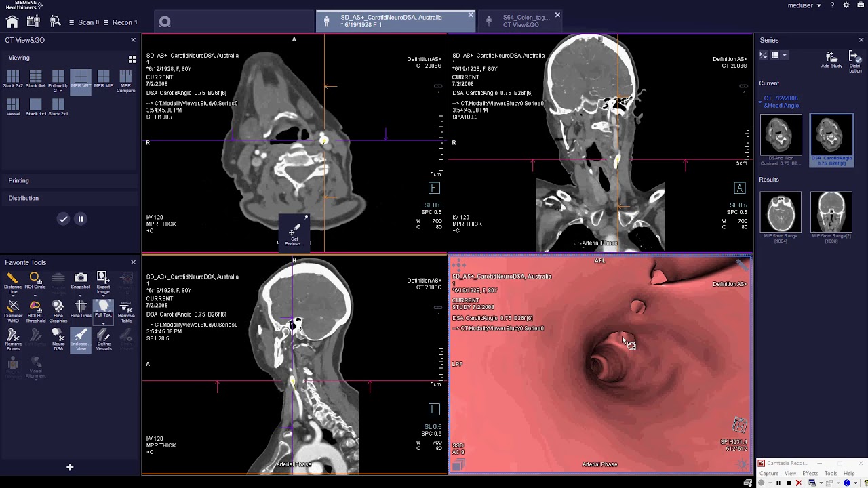868x488 pixels.
Task: Close the Favorite Tools panel
Action: tap(133, 262)
